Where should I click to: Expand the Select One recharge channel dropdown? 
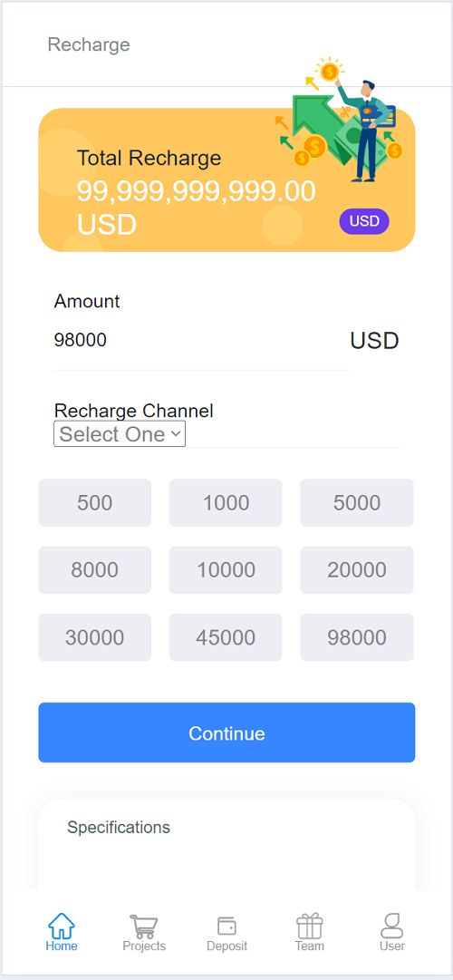(120, 433)
